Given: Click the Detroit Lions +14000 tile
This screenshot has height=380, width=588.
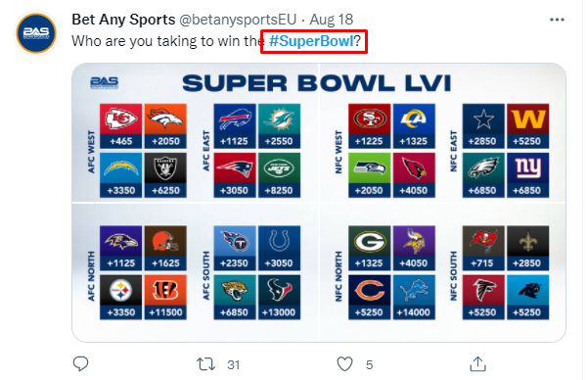Looking at the screenshot, I should 414,297.
